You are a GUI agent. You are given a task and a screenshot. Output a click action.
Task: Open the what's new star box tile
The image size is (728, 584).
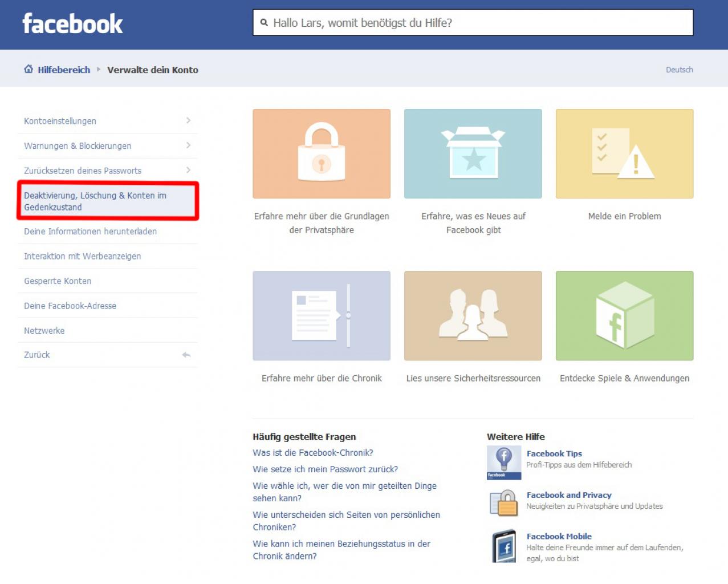point(473,154)
